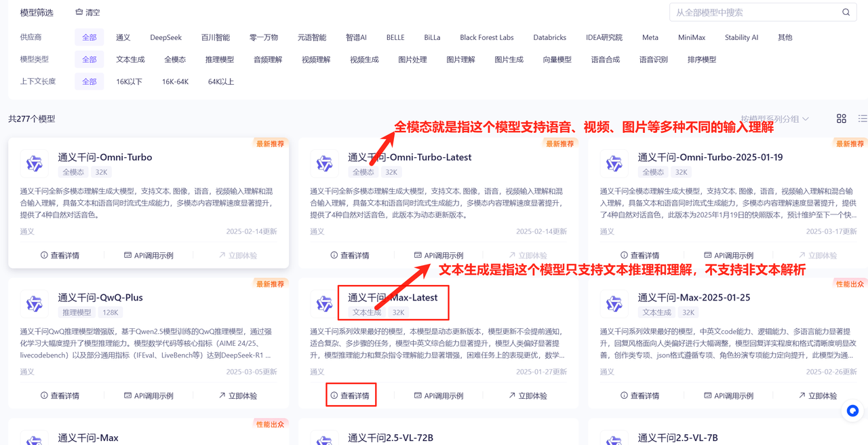
Task: Click 立即体验 on 通义千问-Max-Latest card
Action: (528, 395)
